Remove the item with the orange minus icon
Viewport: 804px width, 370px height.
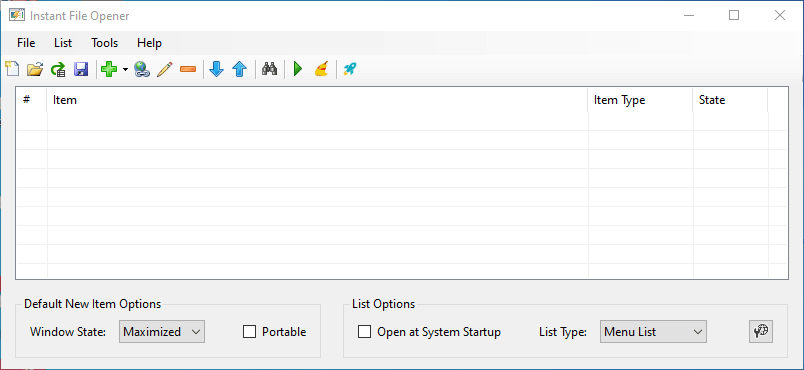coord(188,69)
